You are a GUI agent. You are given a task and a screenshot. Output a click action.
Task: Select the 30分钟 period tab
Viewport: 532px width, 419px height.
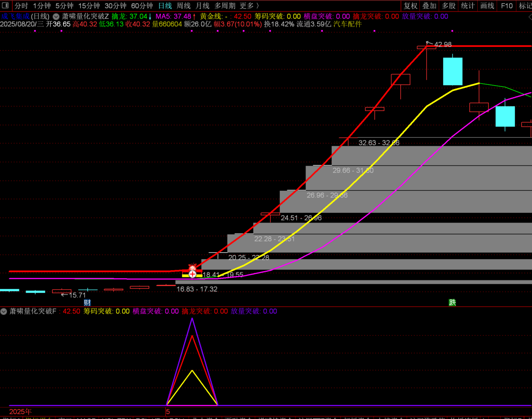116,6
